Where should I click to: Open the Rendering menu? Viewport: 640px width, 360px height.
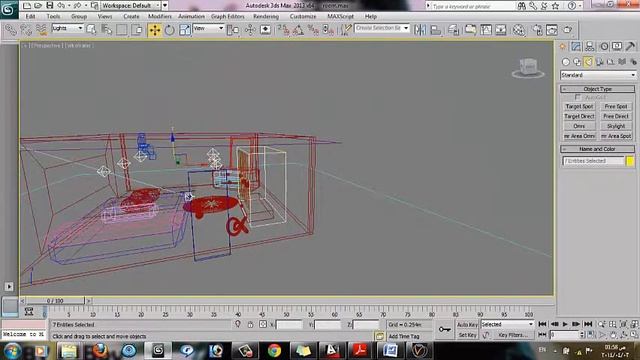[266, 16]
